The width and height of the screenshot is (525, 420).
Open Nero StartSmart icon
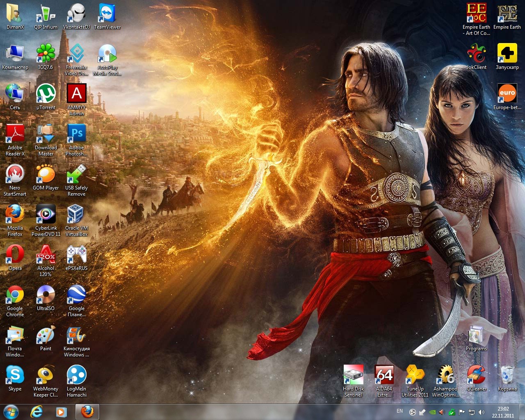tap(15, 180)
